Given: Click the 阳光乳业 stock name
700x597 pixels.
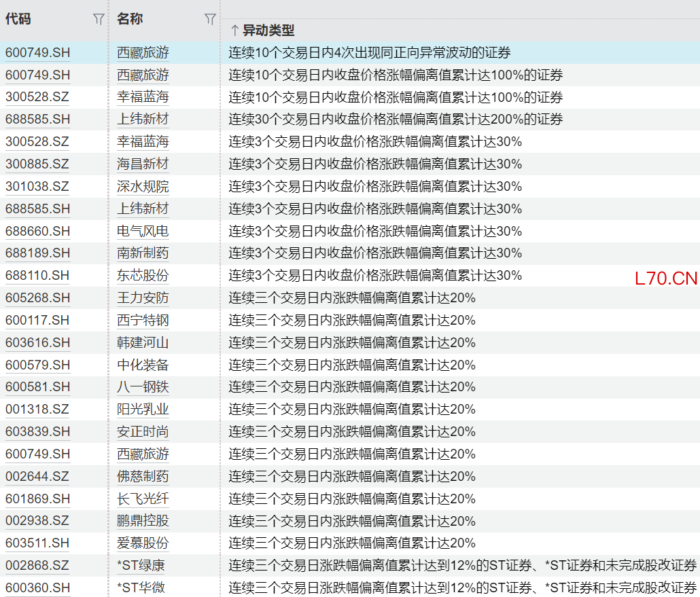Looking at the screenshot, I should pyautogui.click(x=143, y=409).
